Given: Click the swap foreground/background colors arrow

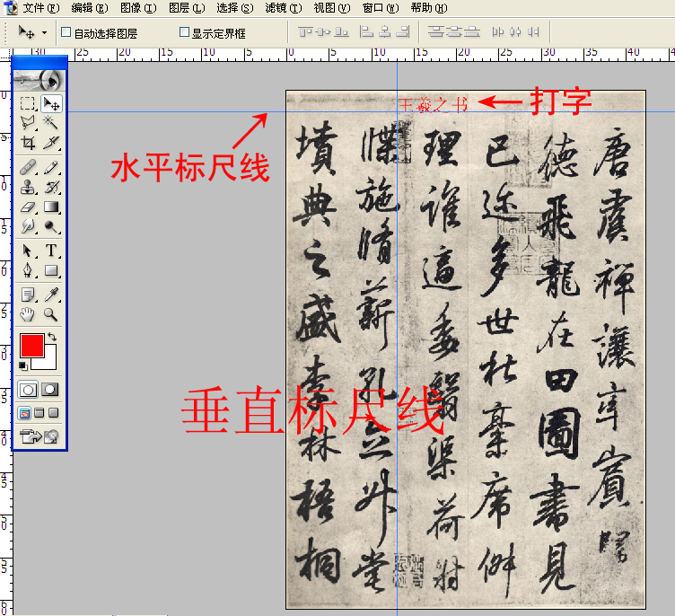Looking at the screenshot, I should (x=52, y=337).
